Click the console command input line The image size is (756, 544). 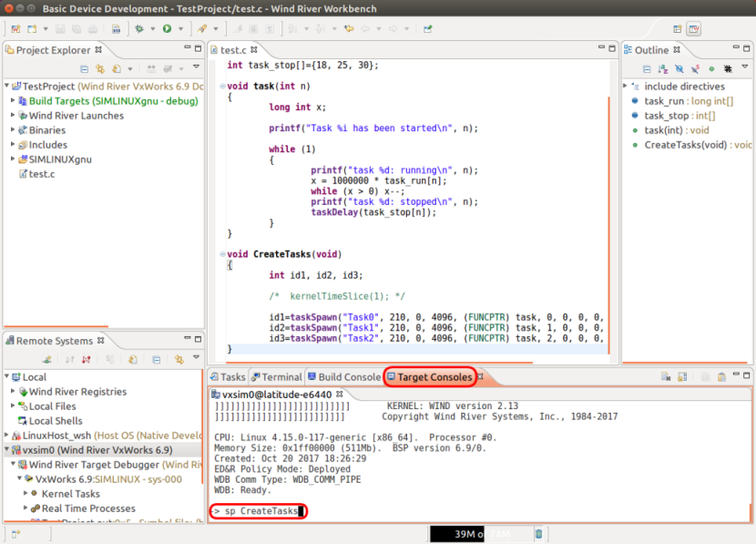tap(259, 510)
